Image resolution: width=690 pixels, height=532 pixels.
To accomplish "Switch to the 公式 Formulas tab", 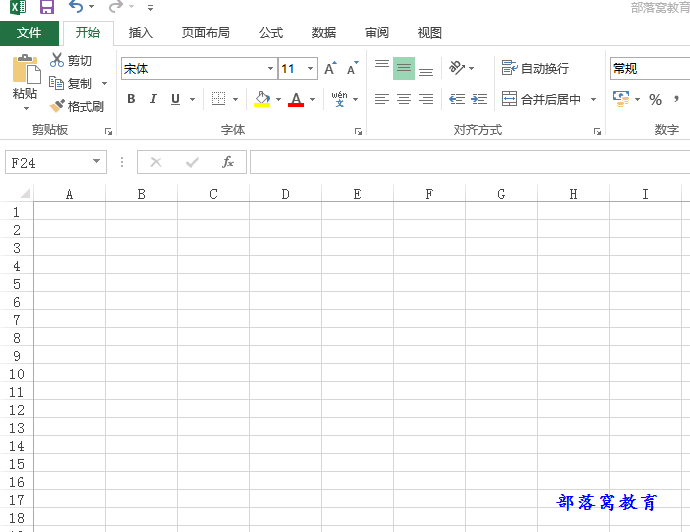I will pyautogui.click(x=271, y=33).
